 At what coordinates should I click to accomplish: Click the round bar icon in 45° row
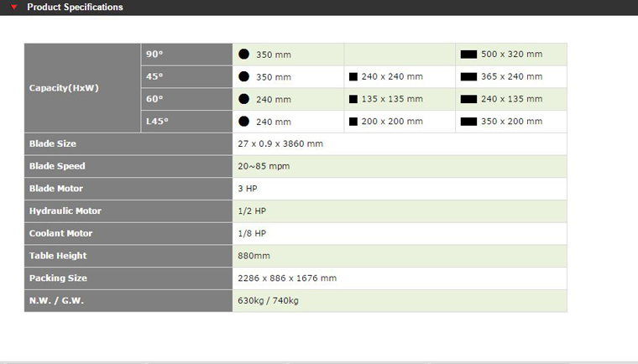(x=244, y=76)
